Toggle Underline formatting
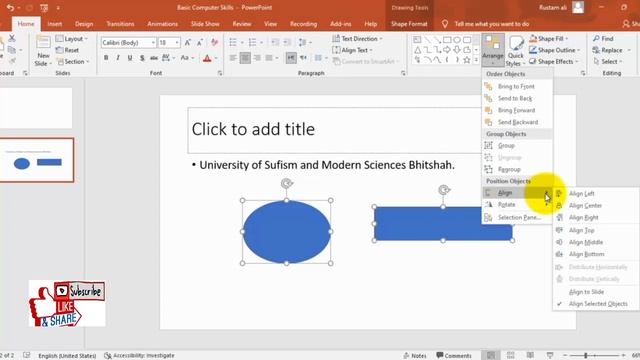Screen dimensions: 640x360 pyautogui.click(x=130, y=58)
